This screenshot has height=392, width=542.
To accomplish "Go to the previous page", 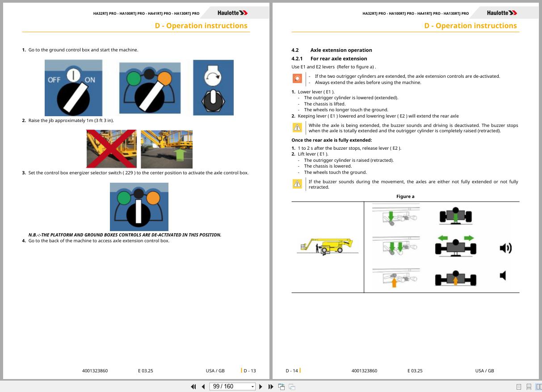I will coord(203,387).
